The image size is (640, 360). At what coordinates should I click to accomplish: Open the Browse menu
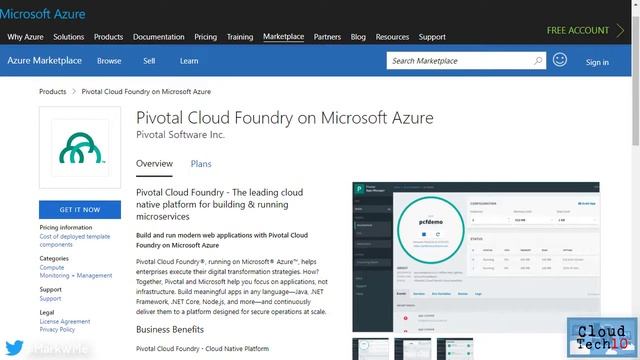(109, 61)
